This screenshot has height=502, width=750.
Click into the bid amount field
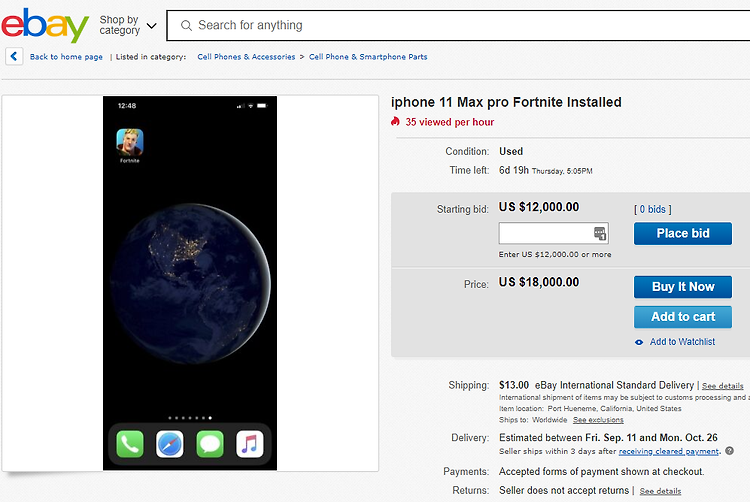pyautogui.click(x=545, y=233)
